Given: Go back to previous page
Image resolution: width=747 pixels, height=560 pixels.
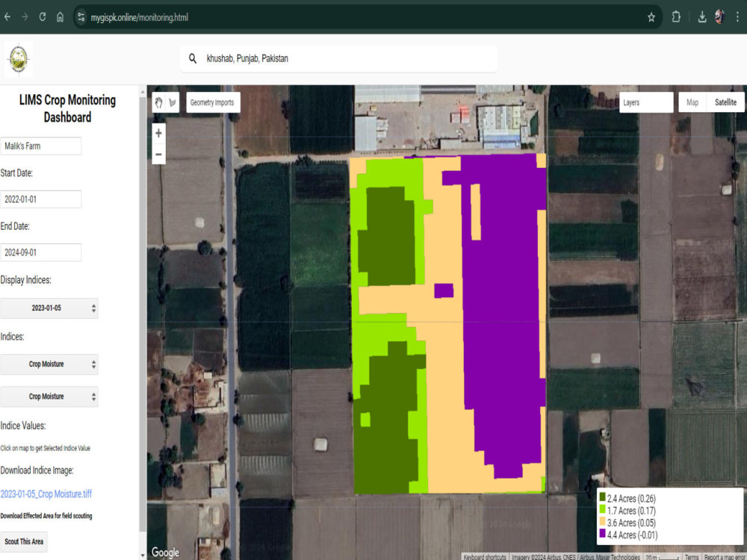Looking at the screenshot, I should [7, 17].
